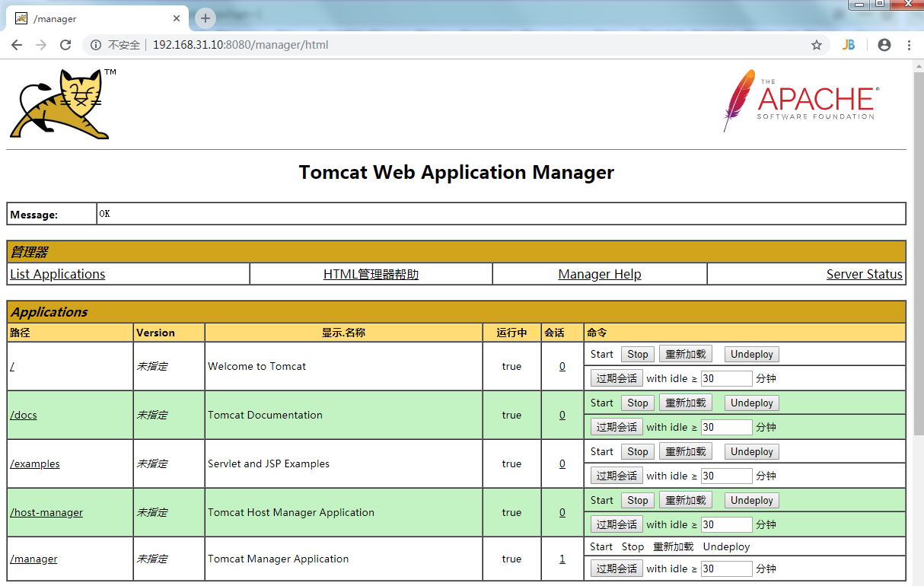Reload (重新加载) the /host-manager application
The image size is (924, 586).
click(x=686, y=500)
